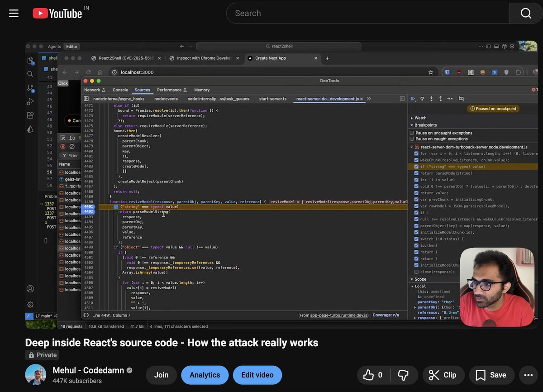Step into next function call
543x392 pixels.
(x=431, y=99)
